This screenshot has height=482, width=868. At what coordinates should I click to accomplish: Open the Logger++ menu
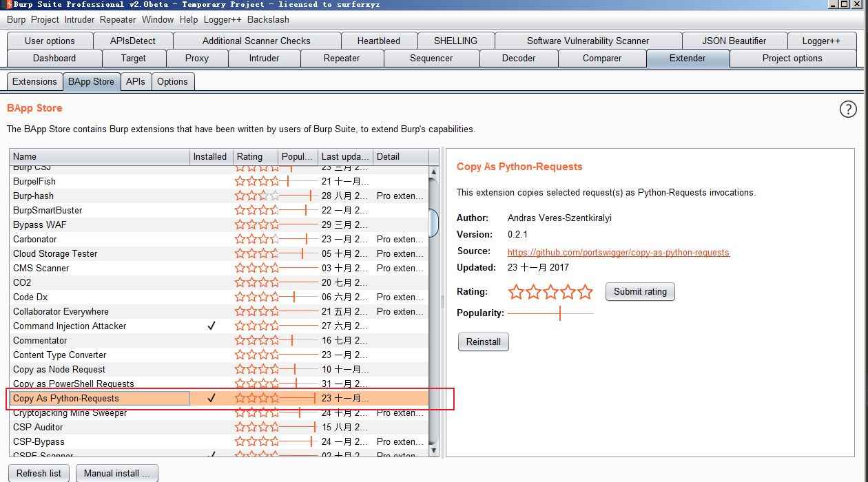(x=223, y=20)
